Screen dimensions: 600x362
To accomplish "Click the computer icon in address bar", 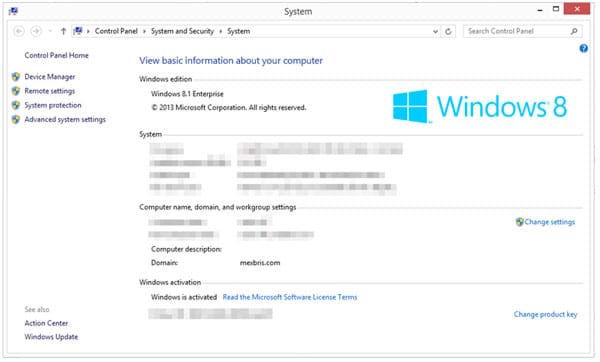I will click(x=78, y=31).
